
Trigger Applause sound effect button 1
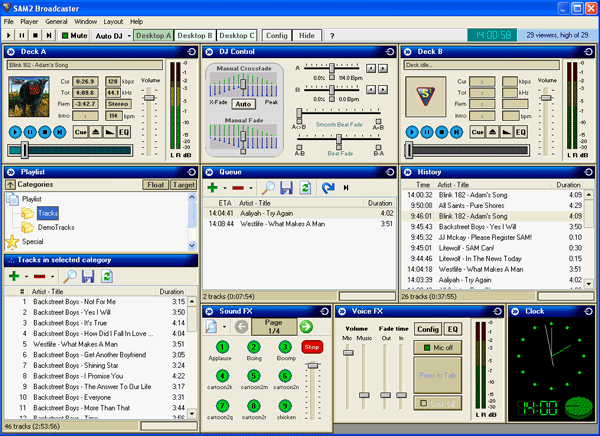222,347
